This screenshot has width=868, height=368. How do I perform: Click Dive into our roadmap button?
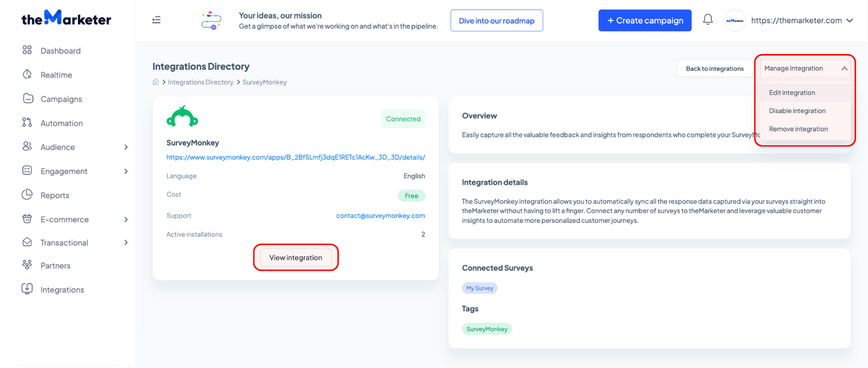tap(496, 20)
